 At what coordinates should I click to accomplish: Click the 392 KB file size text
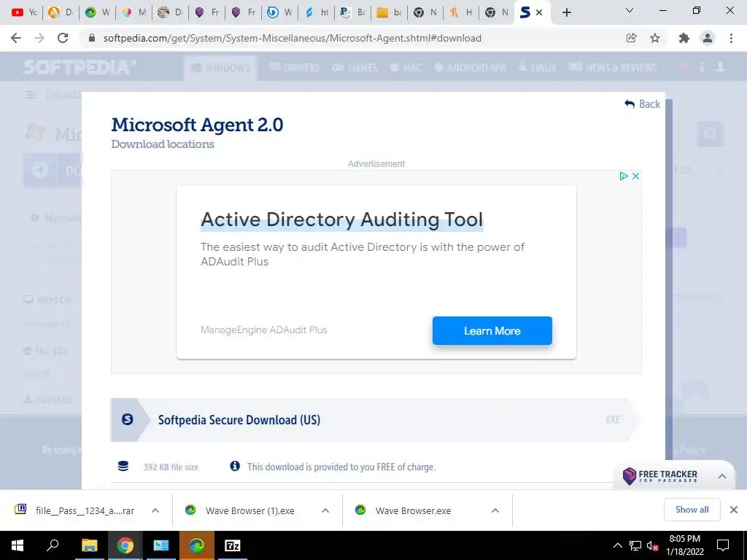point(171,467)
